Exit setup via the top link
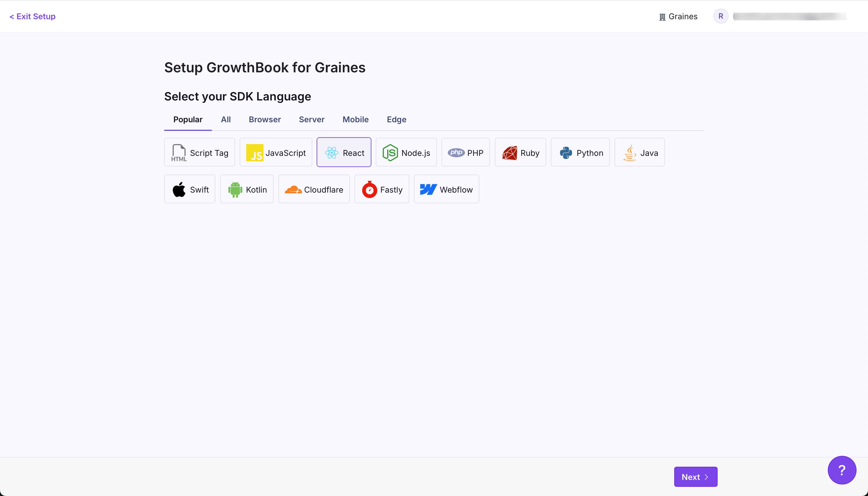The height and width of the screenshot is (496, 868). pyautogui.click(x=32, y=16)
